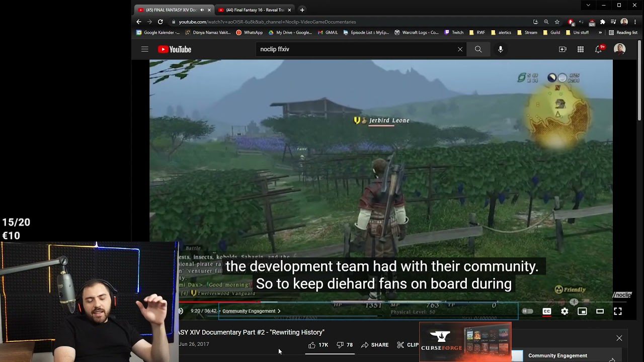Viewport: 644px width, 362px height.
Task: Enable theater mode on the player
Action: pos(600,311)
